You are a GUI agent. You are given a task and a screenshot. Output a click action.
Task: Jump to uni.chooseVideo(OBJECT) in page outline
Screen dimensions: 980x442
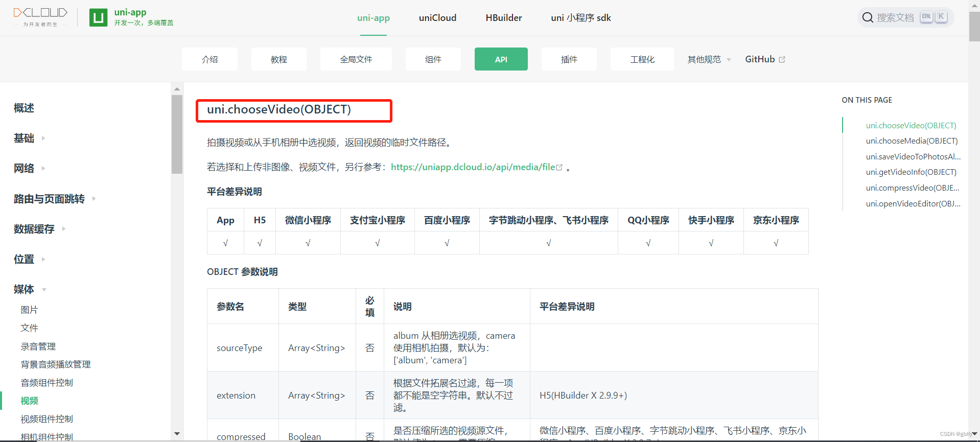pos(911,125)
